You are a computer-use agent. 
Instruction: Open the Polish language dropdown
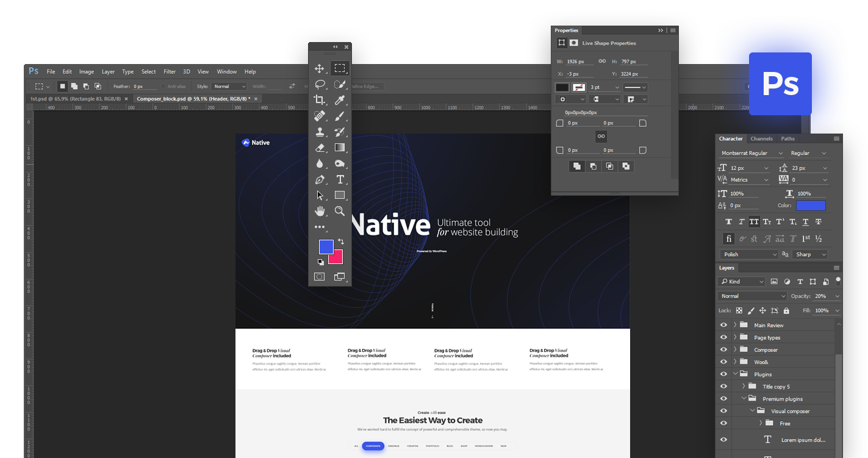(749, 254)
